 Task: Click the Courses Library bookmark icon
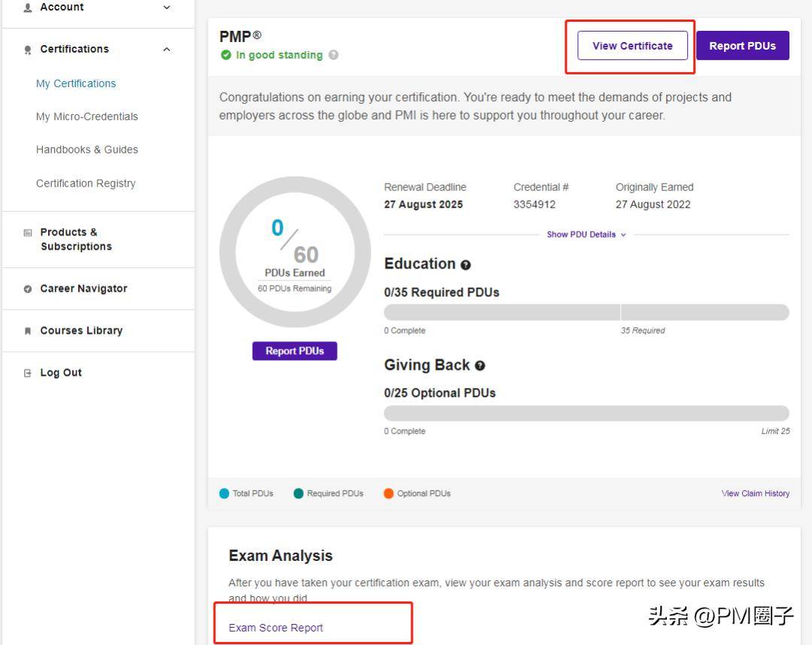tap(28, 331)
